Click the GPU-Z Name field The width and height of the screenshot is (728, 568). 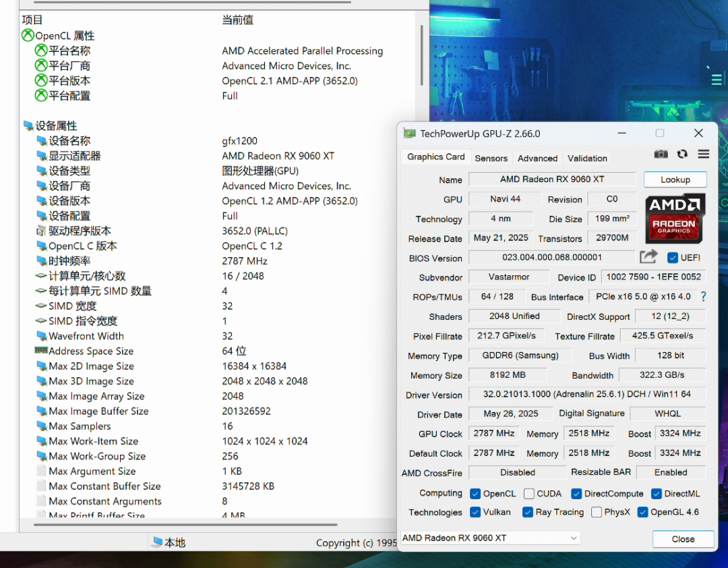[x=552, y=179]
